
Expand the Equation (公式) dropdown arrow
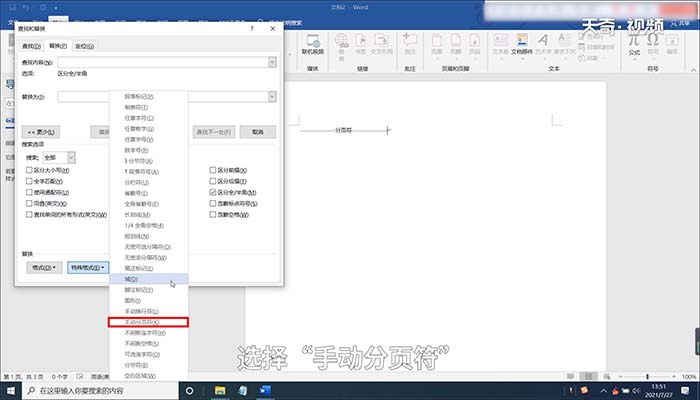(634, 59)
